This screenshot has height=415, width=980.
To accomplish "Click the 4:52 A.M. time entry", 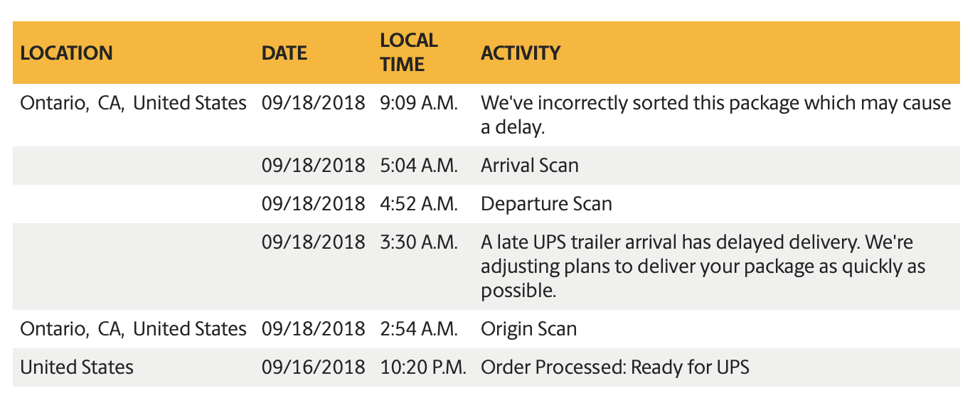I will tap(419, 204).
